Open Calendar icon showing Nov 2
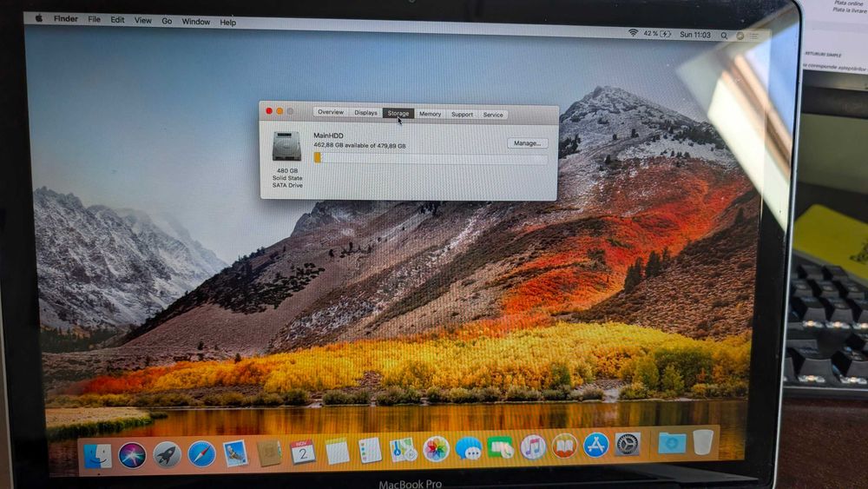This screenshot has height=489, width=868. click(x=303, y=452)
